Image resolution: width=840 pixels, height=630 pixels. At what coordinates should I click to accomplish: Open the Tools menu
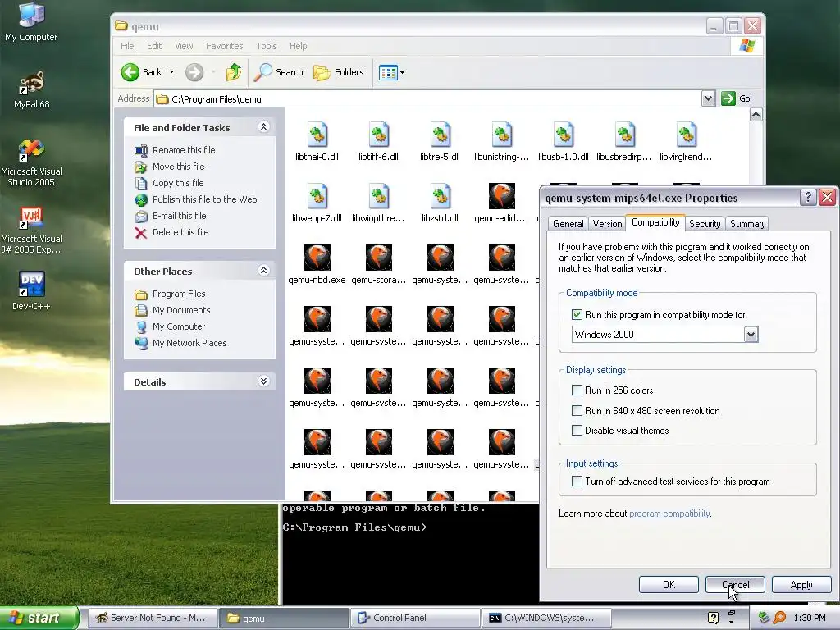[x=267, y=46]
